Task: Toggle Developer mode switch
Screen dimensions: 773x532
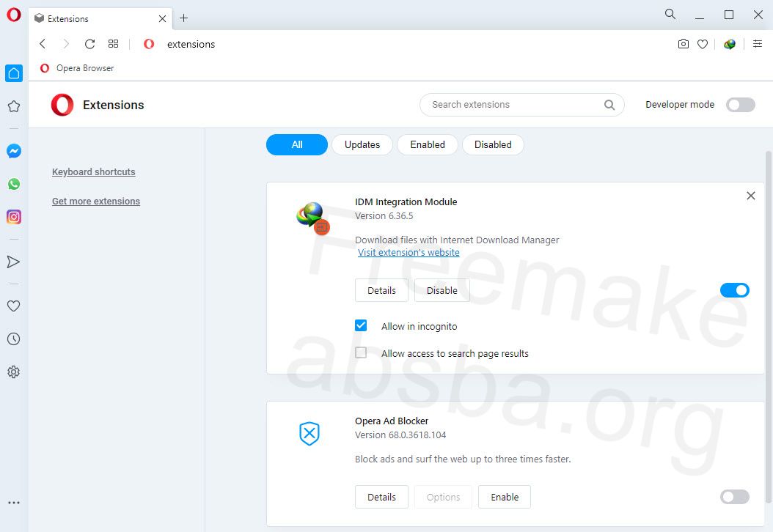Action: [741, 105]
